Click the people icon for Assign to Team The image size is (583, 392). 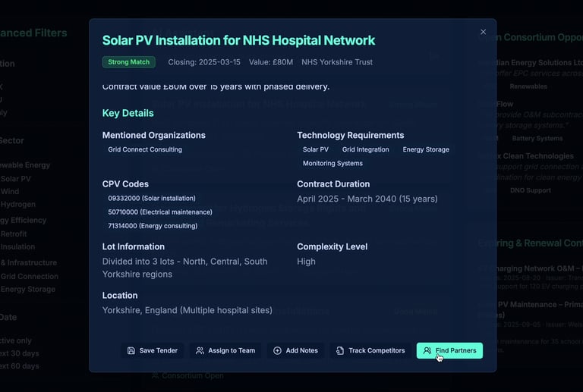pyautogui.click(x=200, y=351)
